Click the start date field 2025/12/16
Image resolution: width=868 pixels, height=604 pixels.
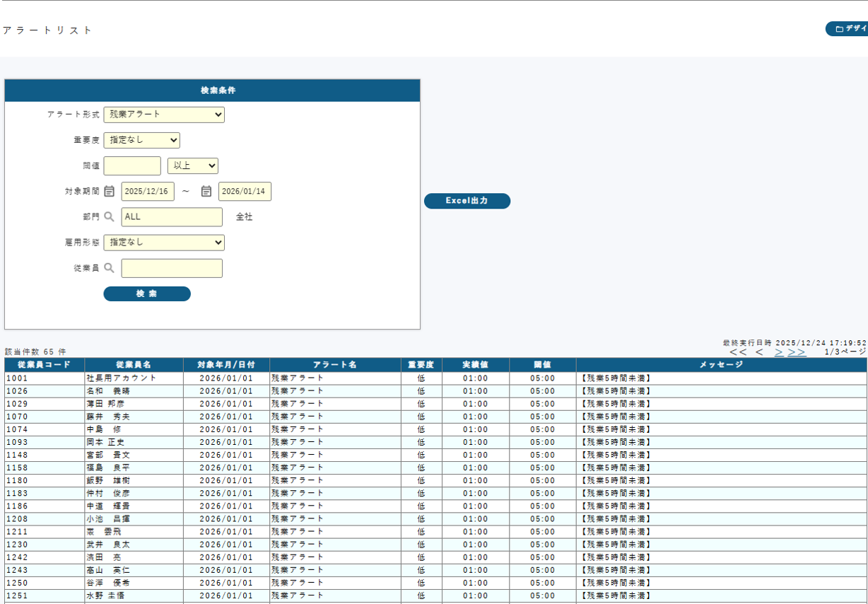(x=148, y=192)
